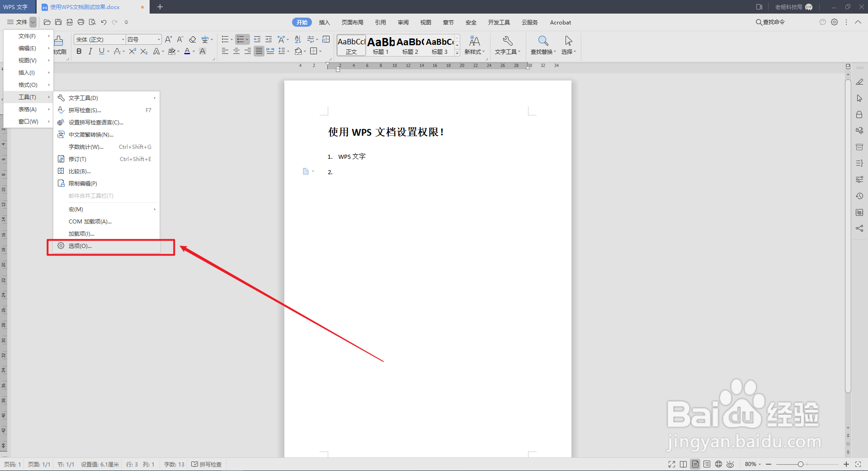868x471 pixels.
Task: Open 表格(A) menu item
Action: click(28, 109)
